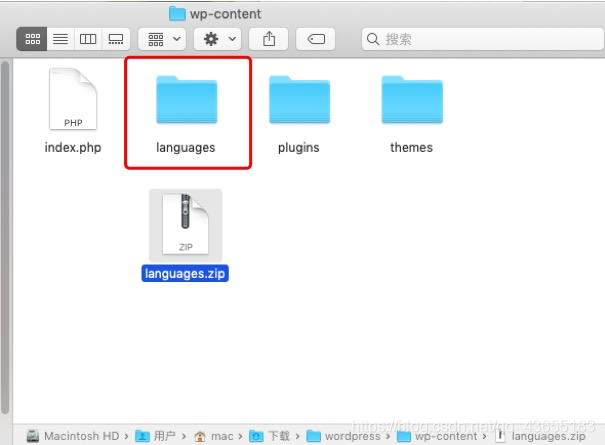Go to 用户 folder in path bar
605x445 pixels.
pos(155,436)
